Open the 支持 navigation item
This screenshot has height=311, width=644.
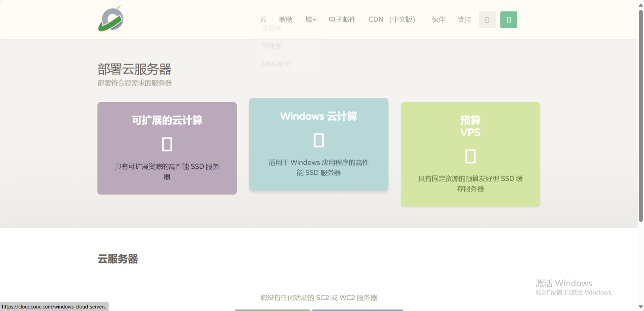point(464,20)
